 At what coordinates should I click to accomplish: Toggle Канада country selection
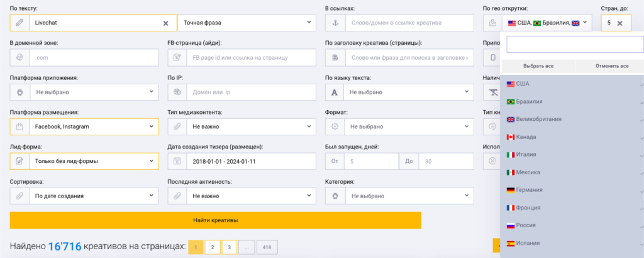572,137
